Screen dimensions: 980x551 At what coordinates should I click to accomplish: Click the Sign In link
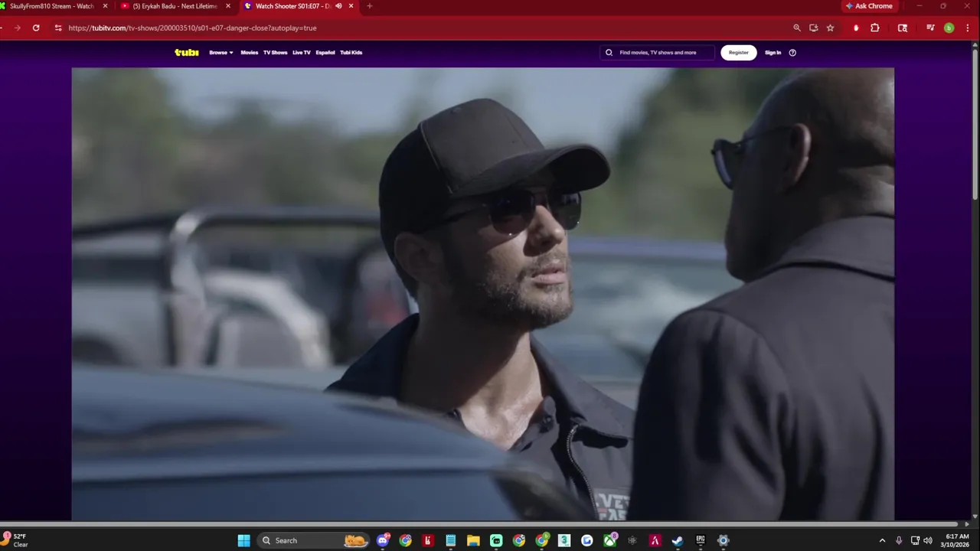click(x=773, y=53)
